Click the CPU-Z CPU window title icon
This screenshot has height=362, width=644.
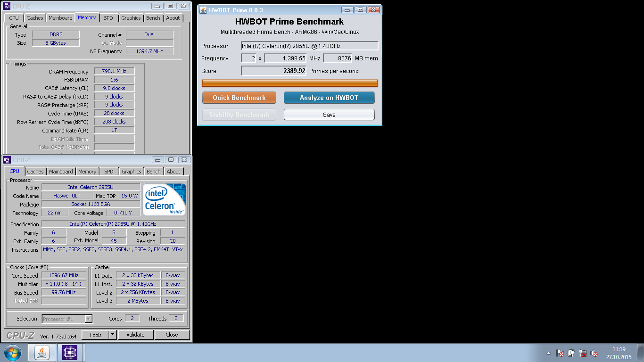[x=7, y=160]
